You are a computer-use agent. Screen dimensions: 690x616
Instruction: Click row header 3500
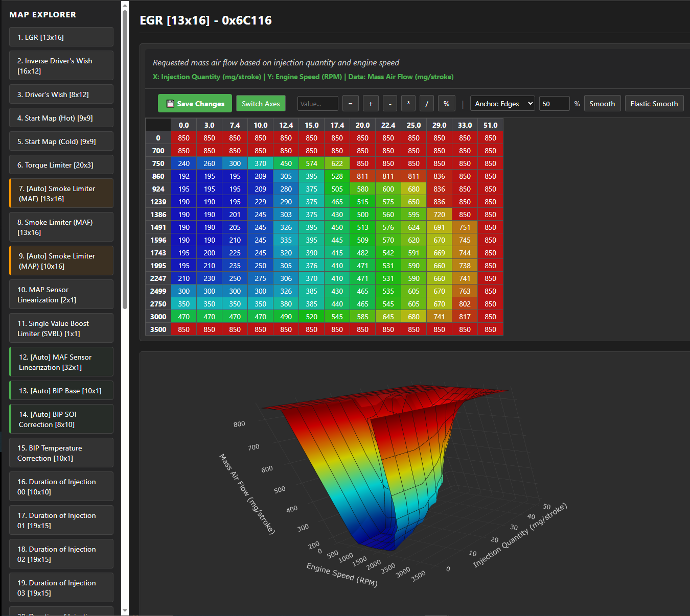158,329
